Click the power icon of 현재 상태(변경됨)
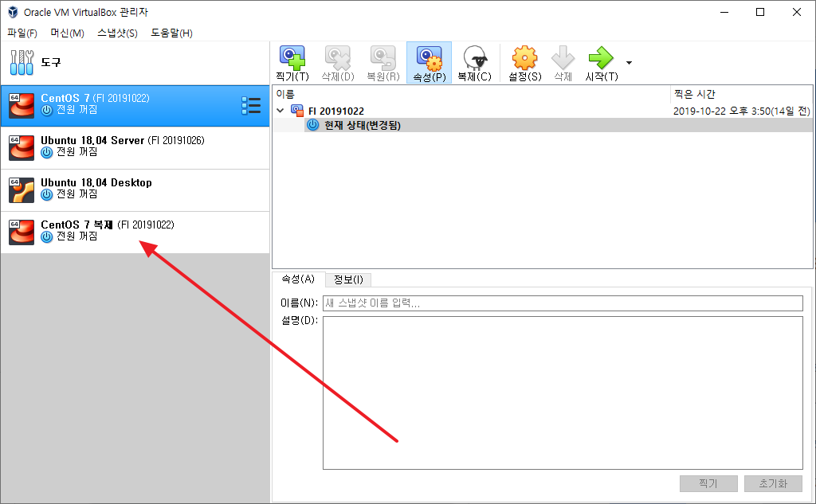 312,125
